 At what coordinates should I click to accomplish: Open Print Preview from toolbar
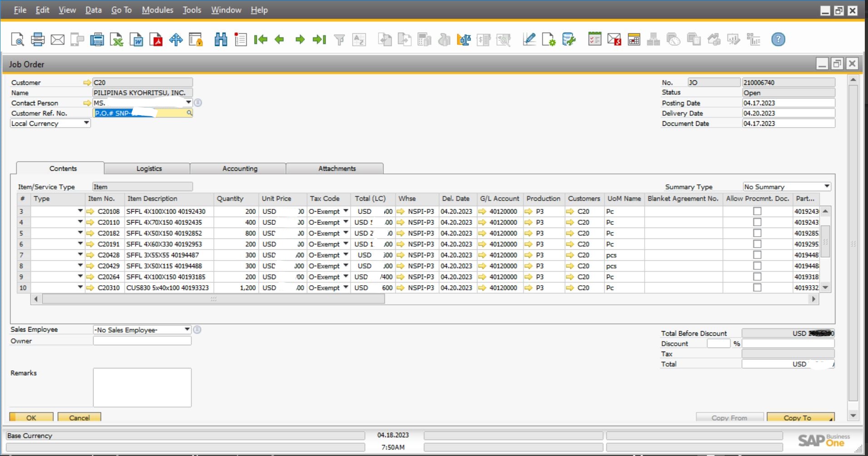(x=17, y=40)
